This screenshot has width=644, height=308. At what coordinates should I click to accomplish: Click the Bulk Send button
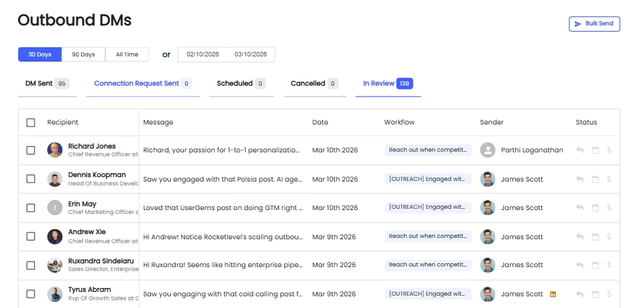(x=594, y=24)
